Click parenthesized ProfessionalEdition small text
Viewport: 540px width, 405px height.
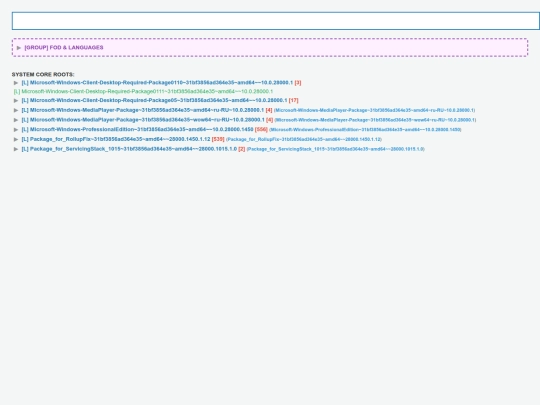tap(365, 129)
